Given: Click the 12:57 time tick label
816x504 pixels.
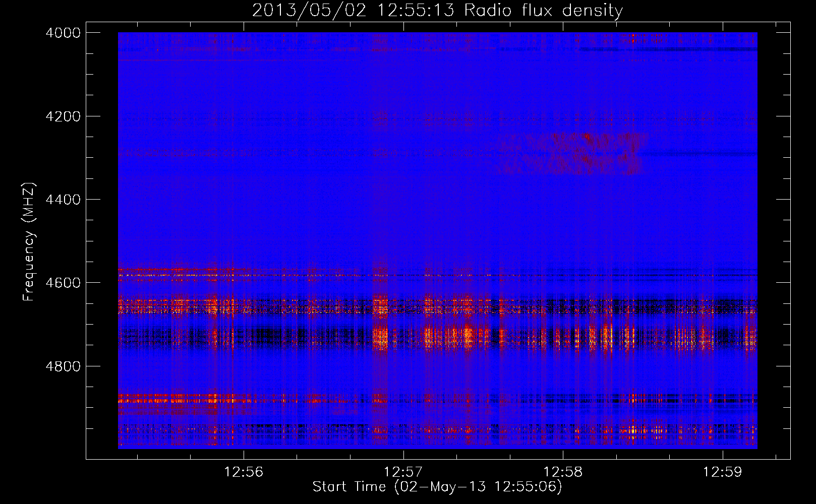Looking at the screenshot, I should click(403, 472).
